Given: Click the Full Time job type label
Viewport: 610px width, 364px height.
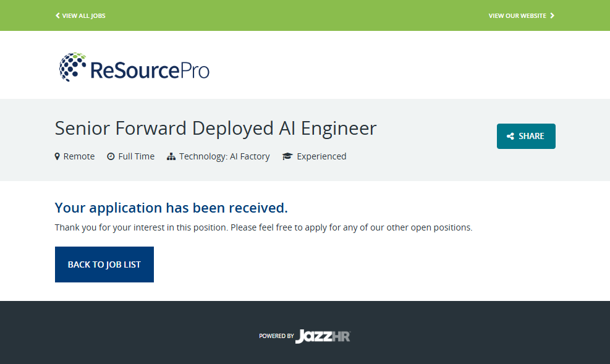Looking at the screenshot, I should (x=136, y=156).
